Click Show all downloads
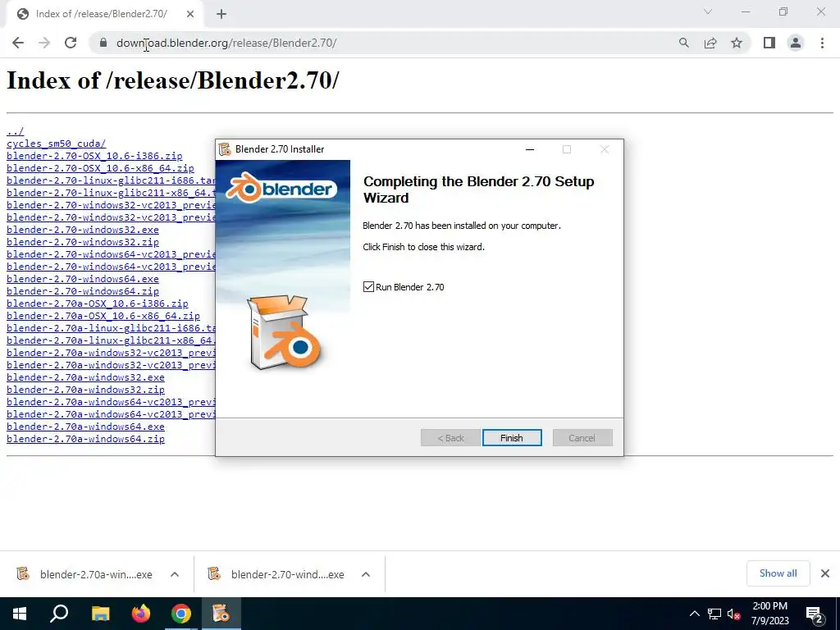840x630 pixels. tap(778, 573)
